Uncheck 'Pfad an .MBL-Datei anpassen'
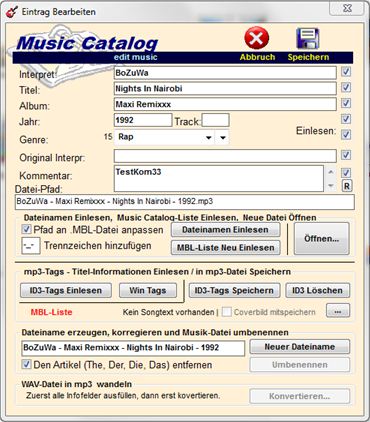Image resolution: width=370 pixels, height=422 pixels. [x=26, y=229]
